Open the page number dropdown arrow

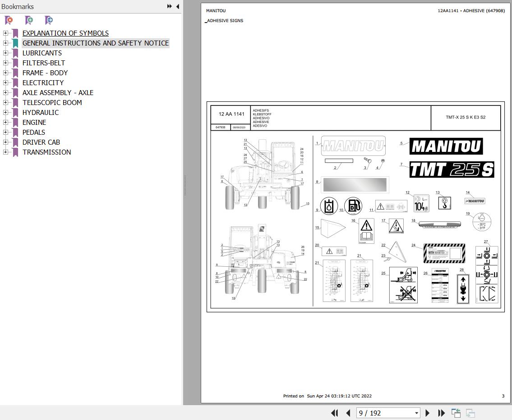tap(416, 413)
